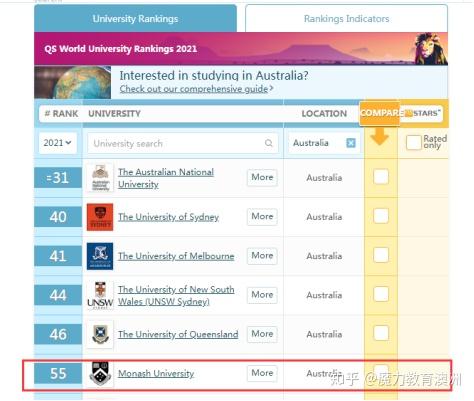Sort by the RANK column header
Screen dimensions: 474x401
(x=62, y=114)
